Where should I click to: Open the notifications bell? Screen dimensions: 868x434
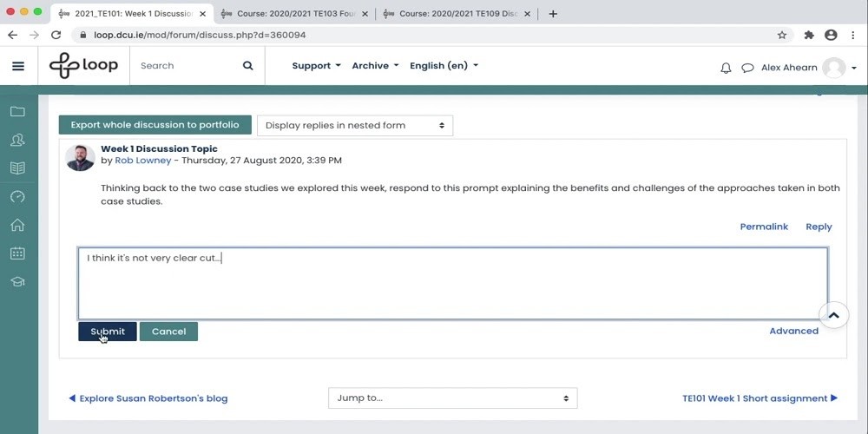(726, 68)
